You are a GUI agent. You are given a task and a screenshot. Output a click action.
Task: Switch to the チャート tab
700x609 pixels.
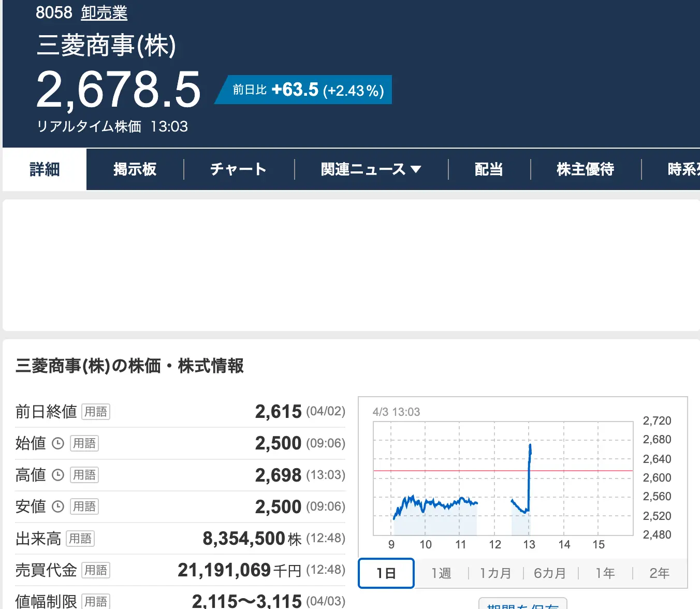239,169
